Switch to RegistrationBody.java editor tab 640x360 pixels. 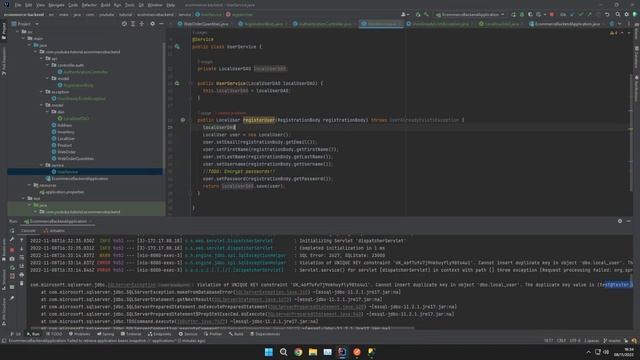(x=263, y=24)
